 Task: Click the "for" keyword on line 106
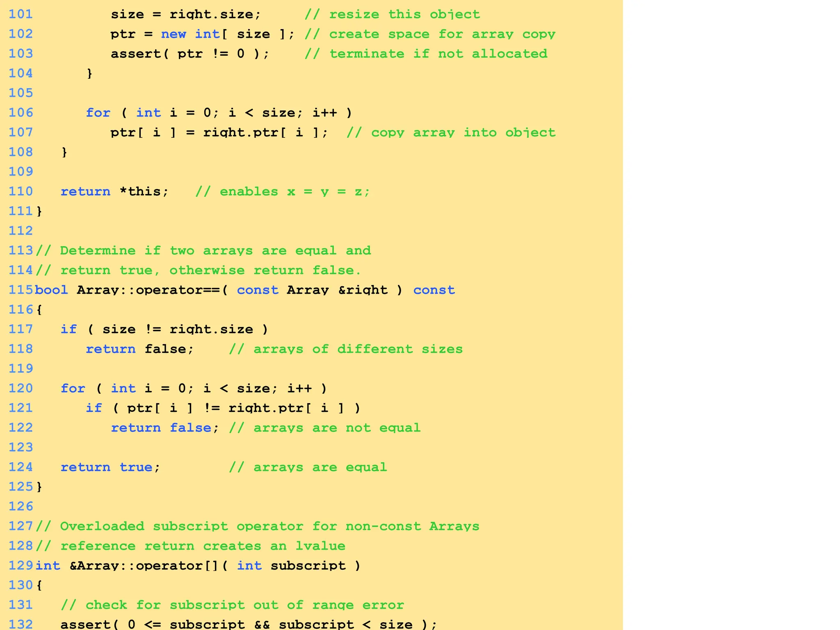[98, 113]
